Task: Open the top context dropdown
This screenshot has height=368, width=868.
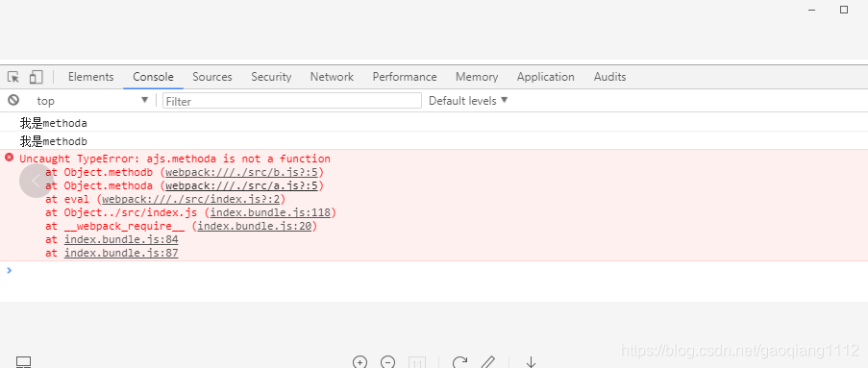Action: tap(92, 100)
